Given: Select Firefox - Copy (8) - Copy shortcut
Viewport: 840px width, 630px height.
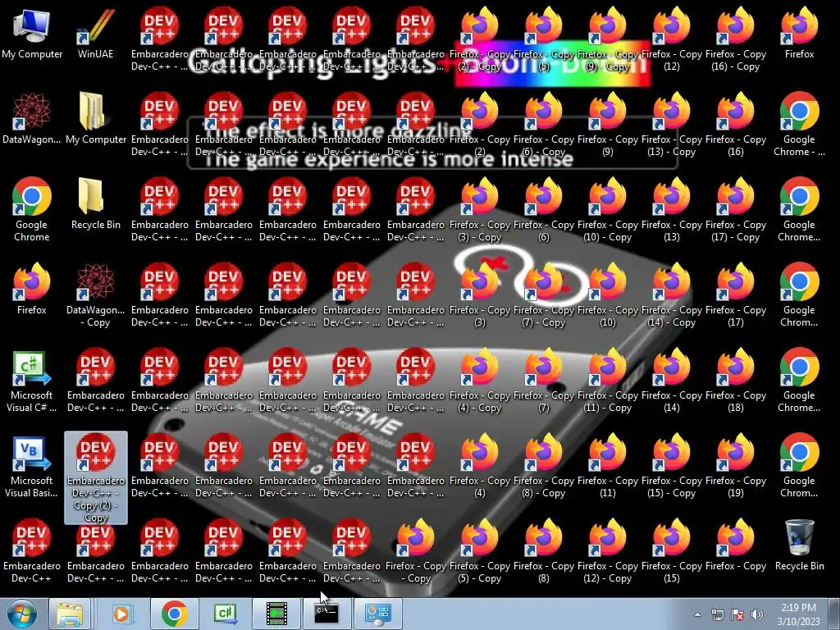Looking at the screenshot, I should (544, 466).
